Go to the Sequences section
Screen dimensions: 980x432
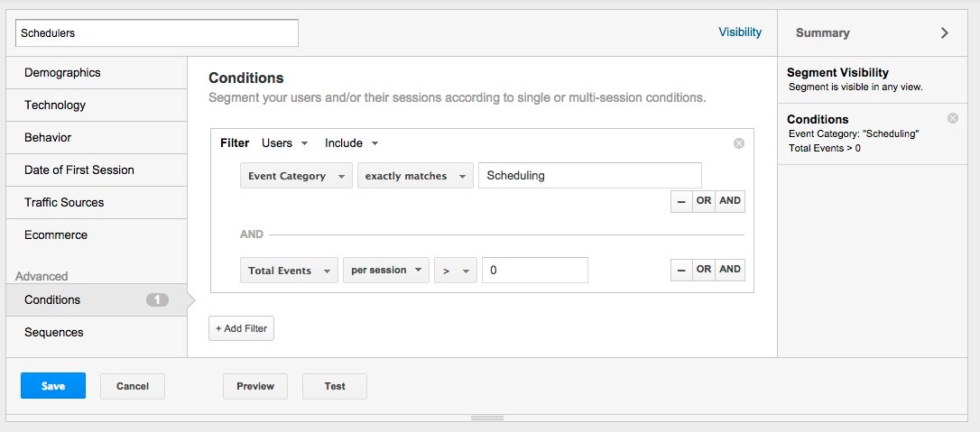click(96, 333)
